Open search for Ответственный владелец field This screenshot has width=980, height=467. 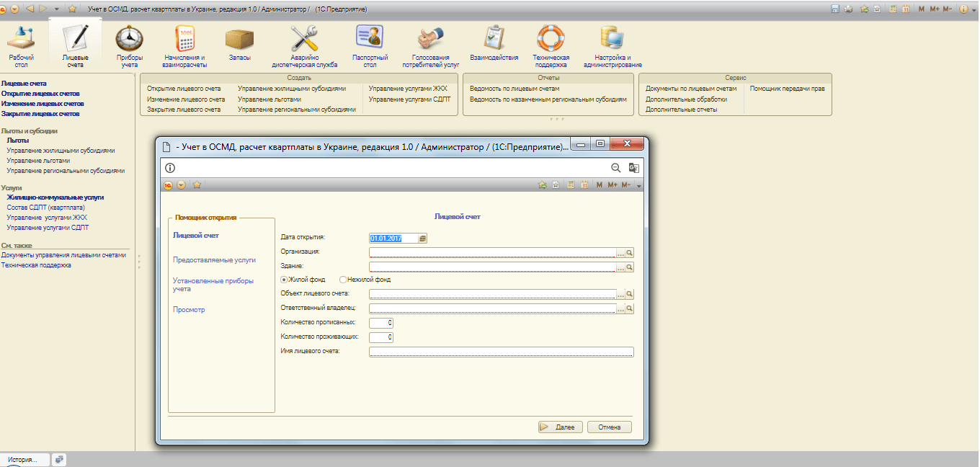pyautogui.click(x=629, y=308)
